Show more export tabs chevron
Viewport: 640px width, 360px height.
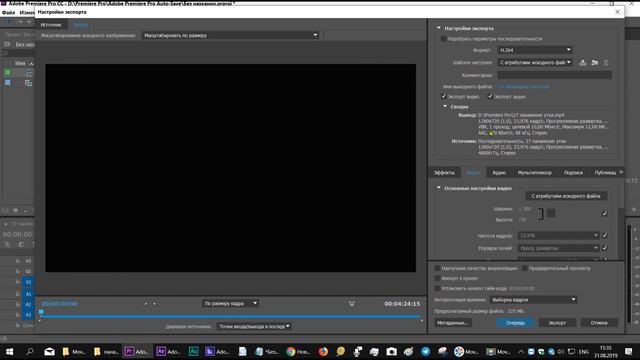tap(621, 172)
